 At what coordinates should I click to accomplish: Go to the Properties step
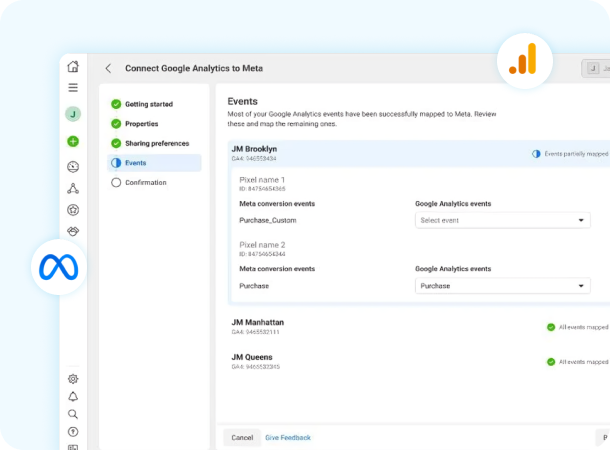click(x=141, y=124)
